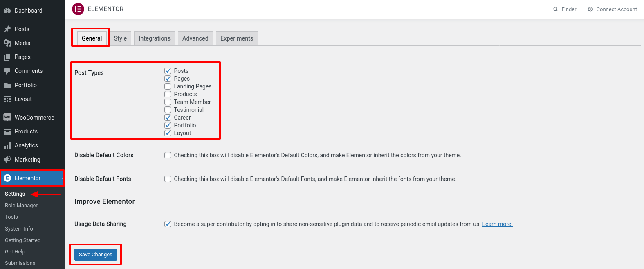Open the Media menu label

pyautogui.click(x=22, y=43)
